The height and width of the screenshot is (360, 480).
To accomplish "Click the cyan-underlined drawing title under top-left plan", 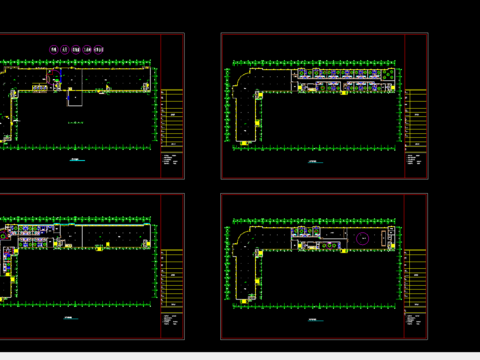I will pyautogui.click(x=77, y=160).
